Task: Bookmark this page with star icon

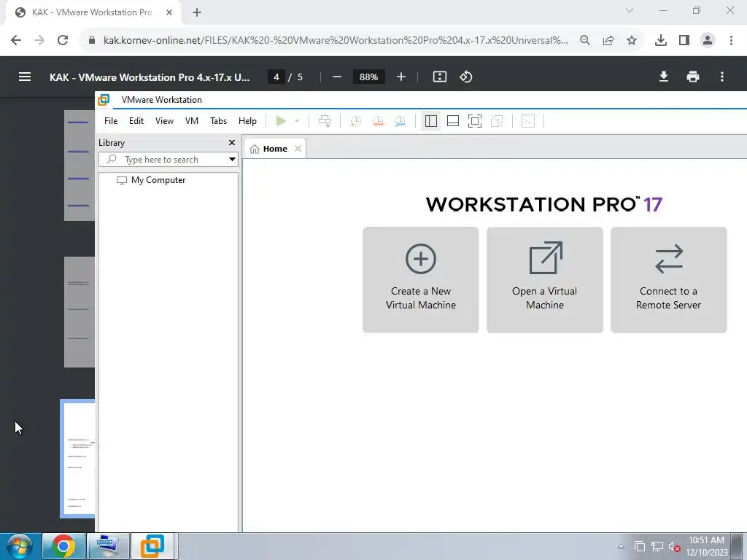Action: pos(632,41)
